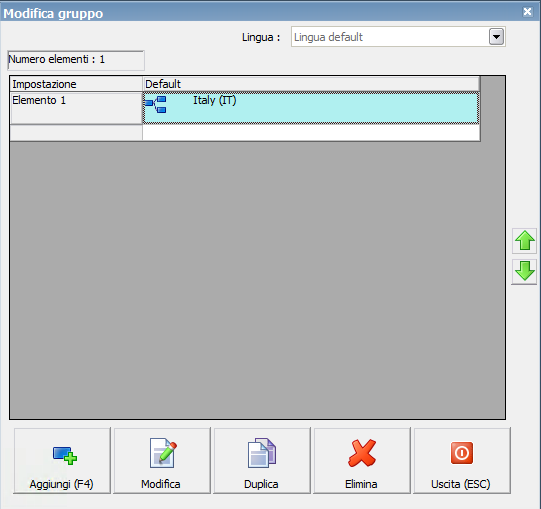541x509 pixels.
Task: Move element down with green arrow
Action: coord(524,271)
